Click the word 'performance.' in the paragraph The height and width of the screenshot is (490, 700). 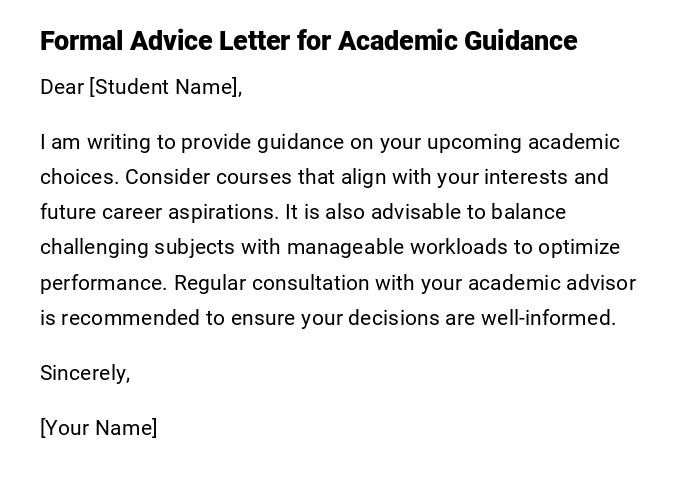[x=103, y=282]
